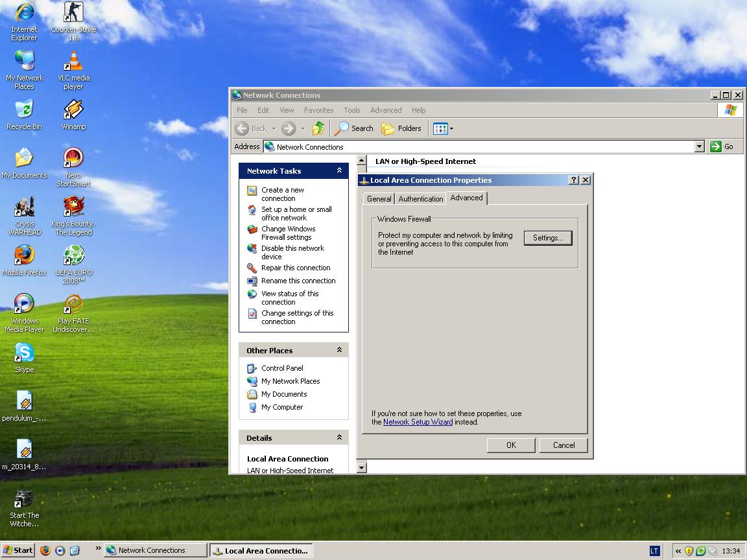The width and height of the screenshot is (747, 560).
Task: Select Play FATE Undiscovered desktop icon
Action: pyautogui.click(x=73, y=313)
